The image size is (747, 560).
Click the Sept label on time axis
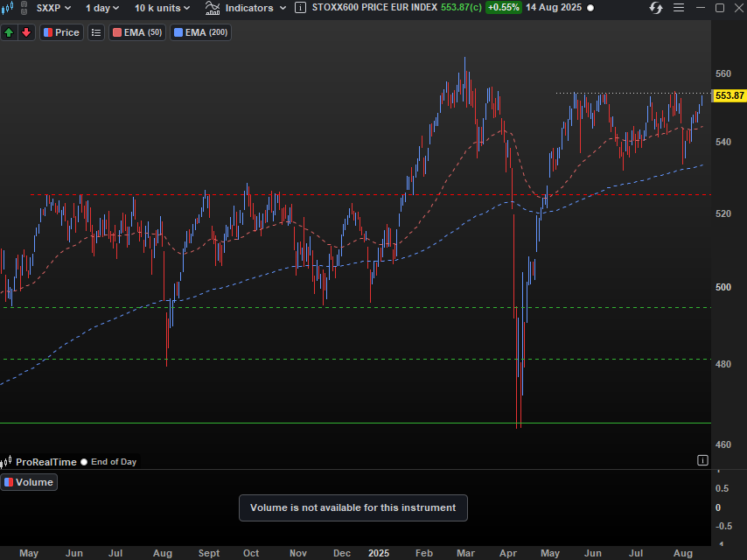[x=209, y=553]
